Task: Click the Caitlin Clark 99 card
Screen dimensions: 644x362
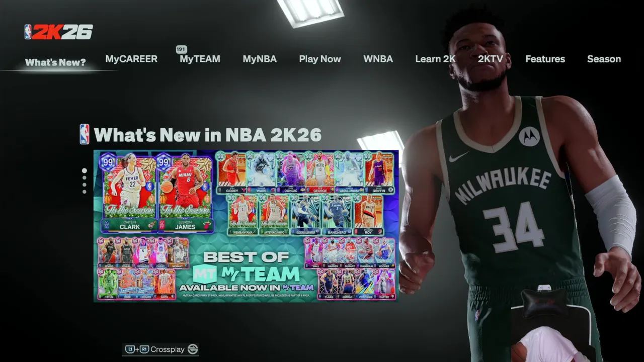Action: tap(129, 193)
